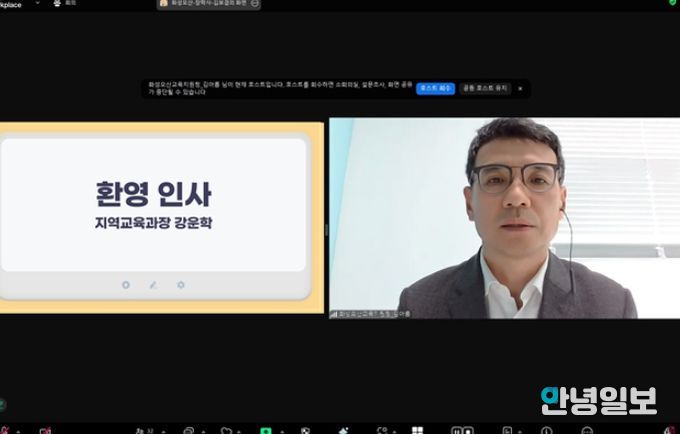The image size is (680, 434).
Task: Click the blue 호스트 회수 button
Action: click(435, 88)
